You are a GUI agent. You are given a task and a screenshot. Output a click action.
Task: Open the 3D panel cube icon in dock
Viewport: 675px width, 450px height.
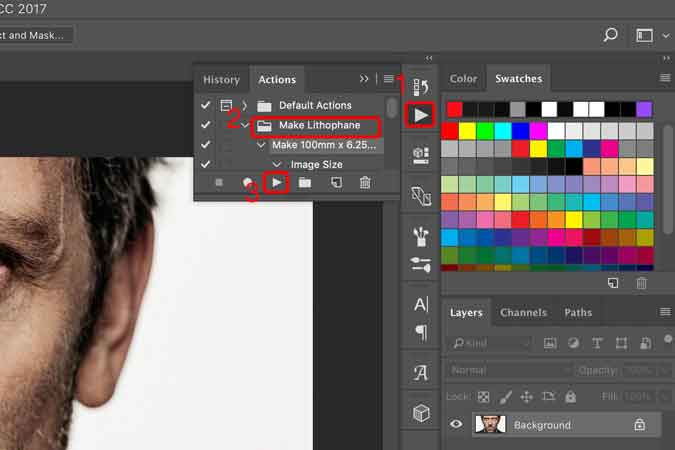(x=421, y=413)
